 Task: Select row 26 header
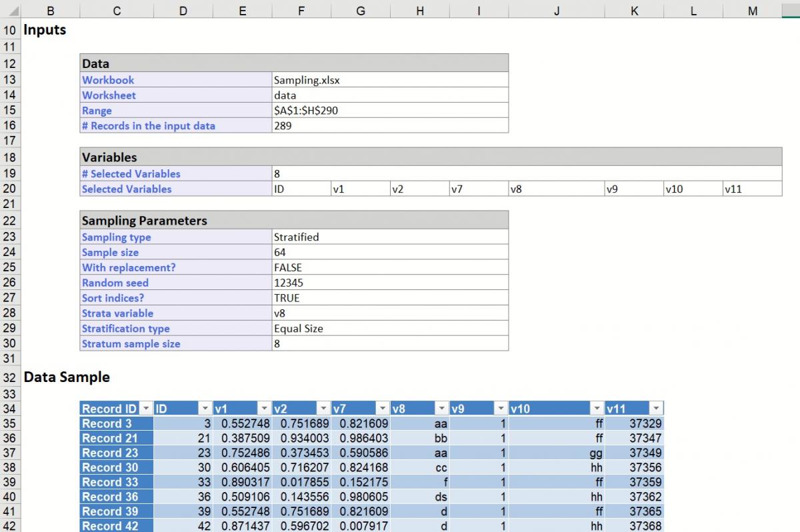point(9,283)
